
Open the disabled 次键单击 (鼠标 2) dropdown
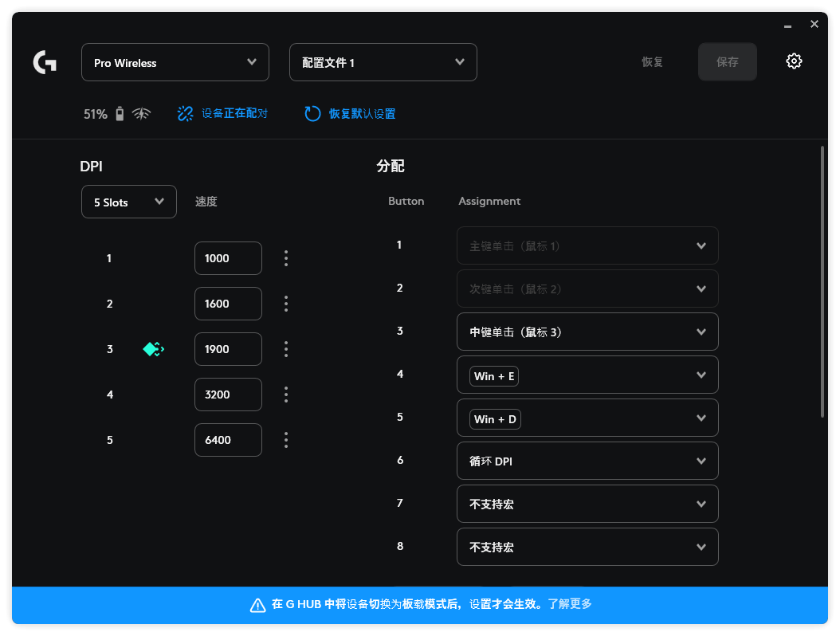point(587,289)
